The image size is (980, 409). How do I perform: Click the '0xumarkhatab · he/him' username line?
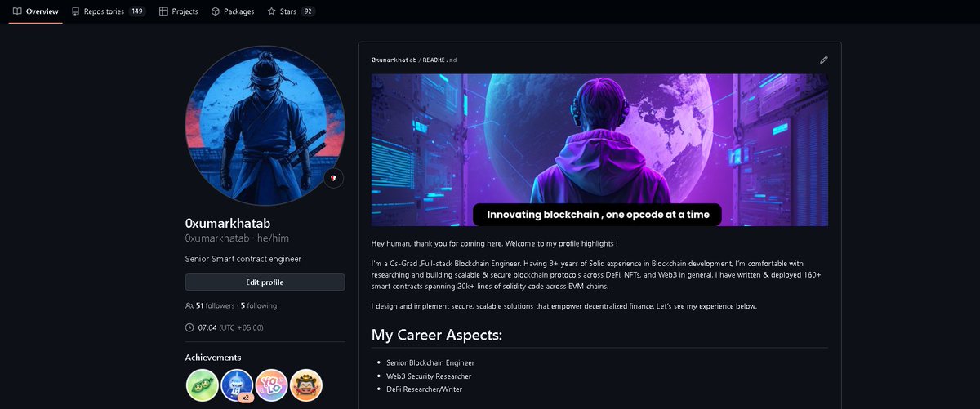point(237,238)
